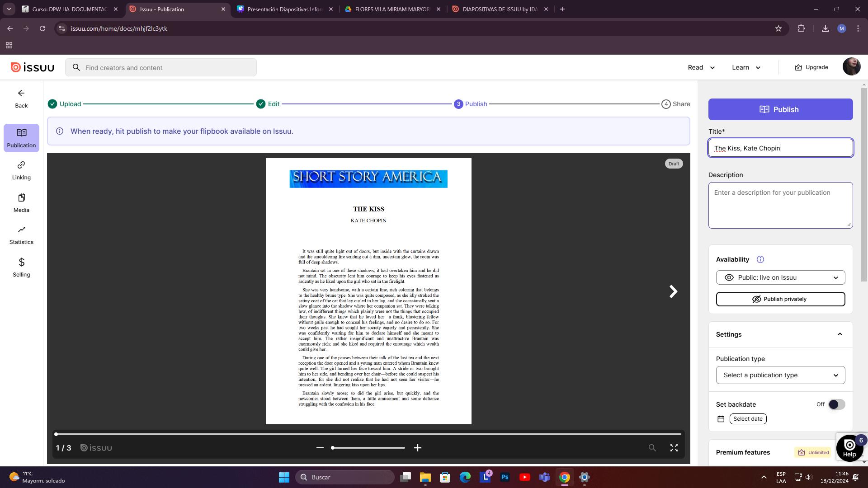Open the Learn menu
The height and width of the screenshot is (488, 868).
pyautogui.click(x=746, y=67)
